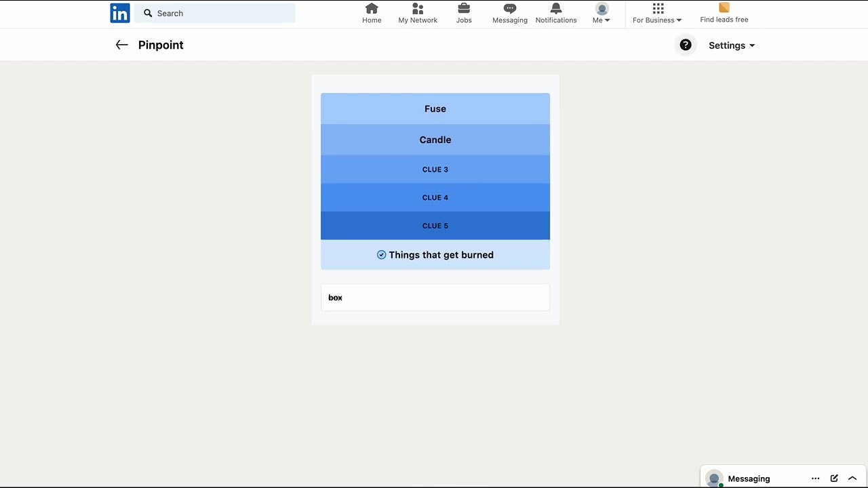
Task: Open Messaging overlay more options ellipsis
Action: 816,479
